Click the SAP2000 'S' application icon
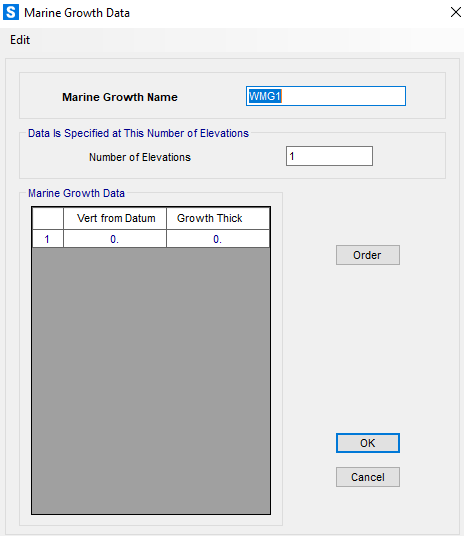Image resolution: width=464 pixels, height=536 pixels. pyautogui.click(x=11, y=12)
